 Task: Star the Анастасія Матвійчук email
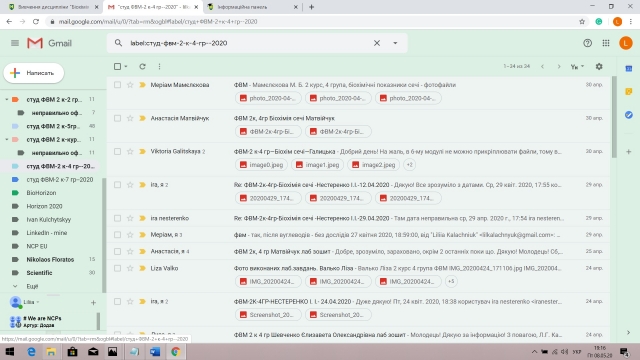130,118
